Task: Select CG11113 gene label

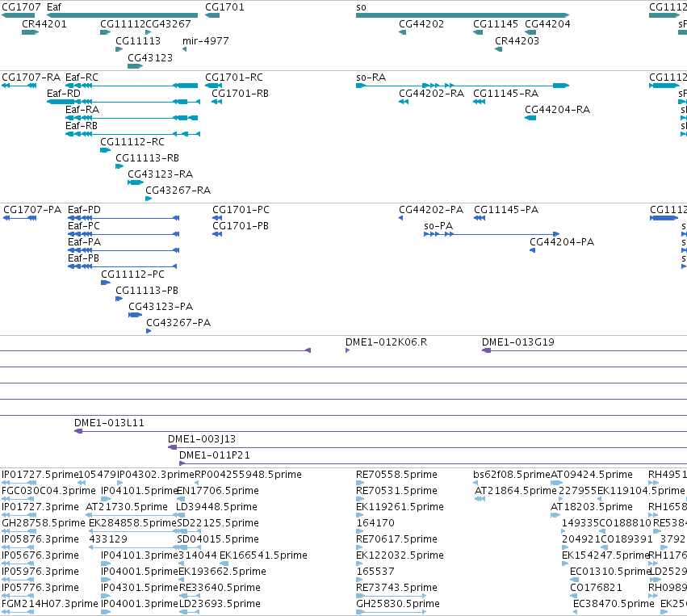Action: [138, 40]
